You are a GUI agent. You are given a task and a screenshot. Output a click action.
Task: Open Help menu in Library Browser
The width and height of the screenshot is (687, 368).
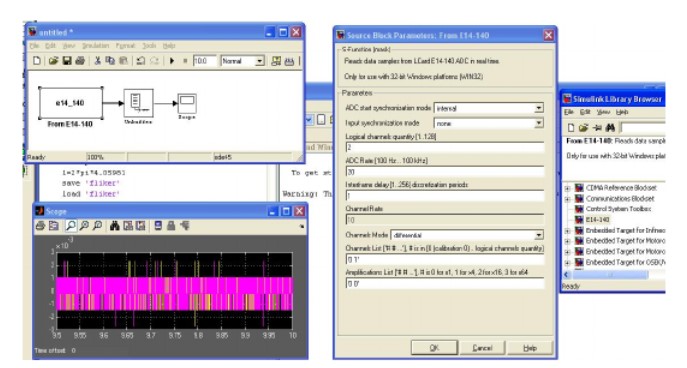[x=622, y=113]
